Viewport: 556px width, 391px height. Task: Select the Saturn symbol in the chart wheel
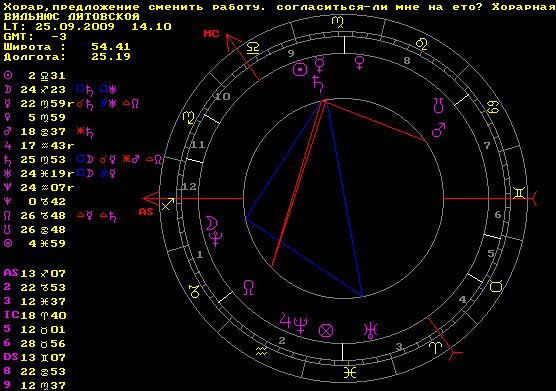[x=318, y=83]
